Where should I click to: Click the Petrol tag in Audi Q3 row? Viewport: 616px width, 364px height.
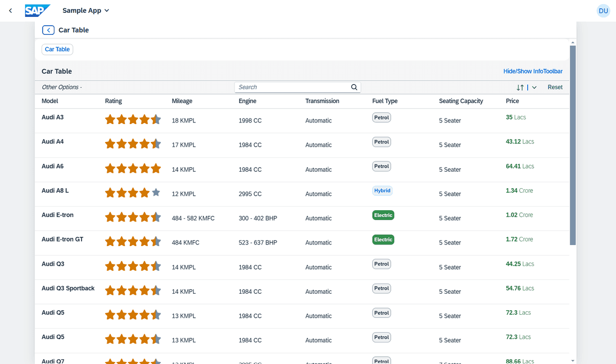[x=381, y=264]
